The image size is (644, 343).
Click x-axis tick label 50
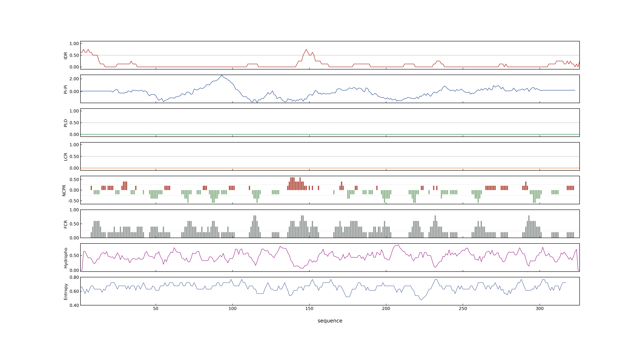pos(156,309)
